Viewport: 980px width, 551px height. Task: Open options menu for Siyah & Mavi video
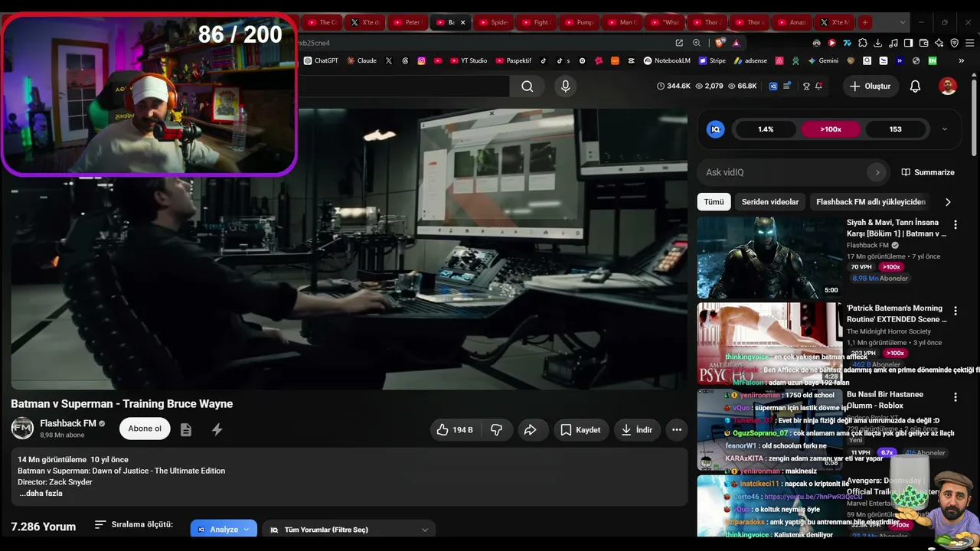955,225
